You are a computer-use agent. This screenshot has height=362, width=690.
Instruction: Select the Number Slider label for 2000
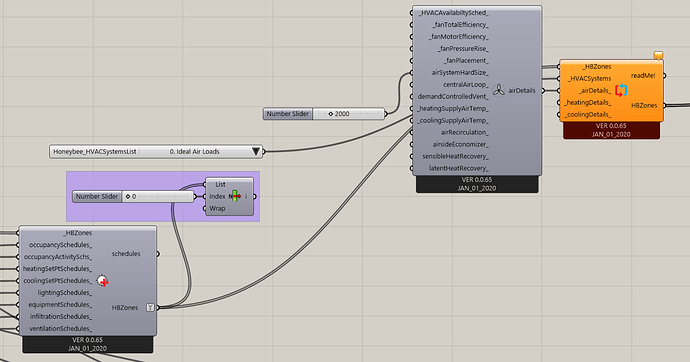[x=288, y=114]
